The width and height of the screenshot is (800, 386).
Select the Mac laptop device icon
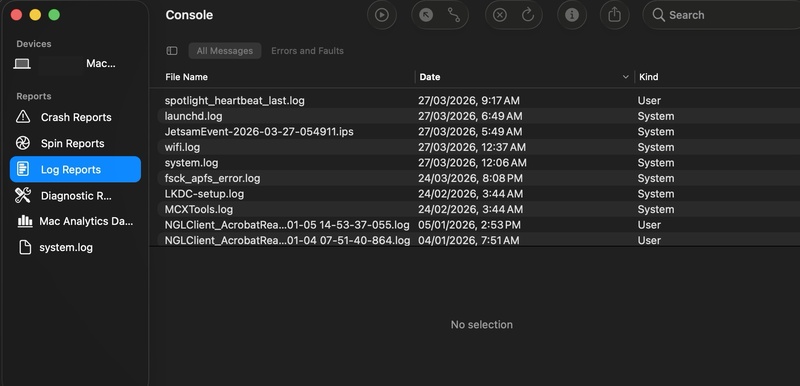point(22,64)
